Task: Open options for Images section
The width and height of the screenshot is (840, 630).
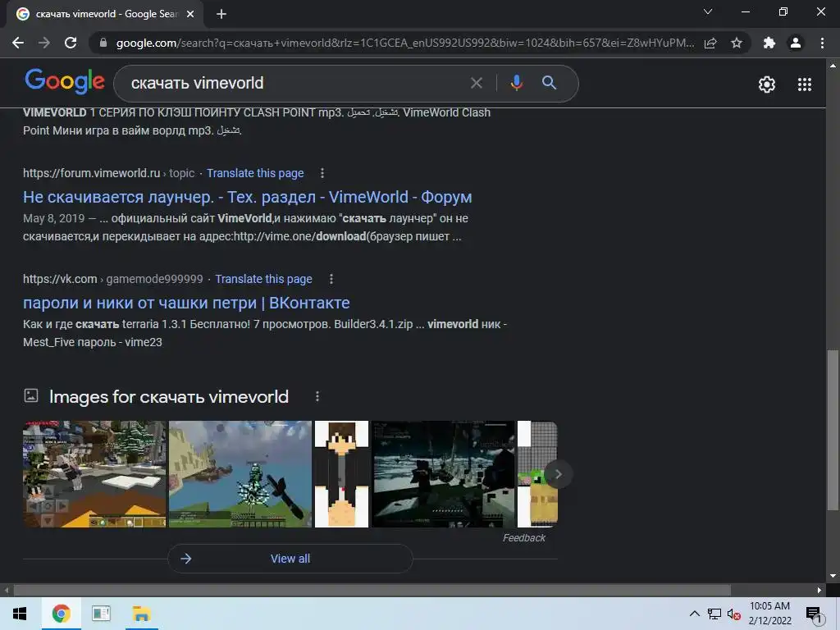Action: (317, 396)
